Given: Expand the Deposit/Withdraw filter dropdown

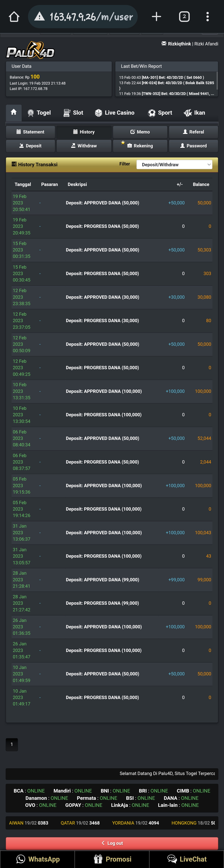Looking at the screenshot, I should [x=174, y=164].
